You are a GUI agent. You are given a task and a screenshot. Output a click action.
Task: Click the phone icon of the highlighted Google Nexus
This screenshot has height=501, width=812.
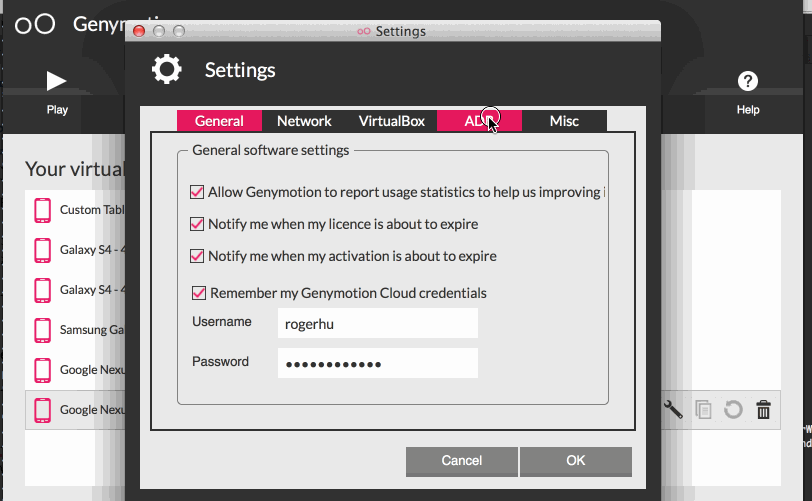click(x=42, y=410)
